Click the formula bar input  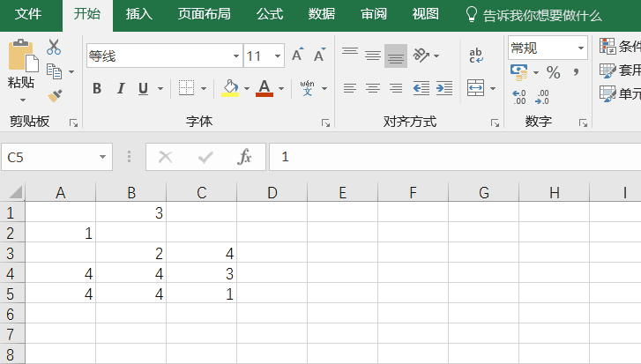(455, 157)
